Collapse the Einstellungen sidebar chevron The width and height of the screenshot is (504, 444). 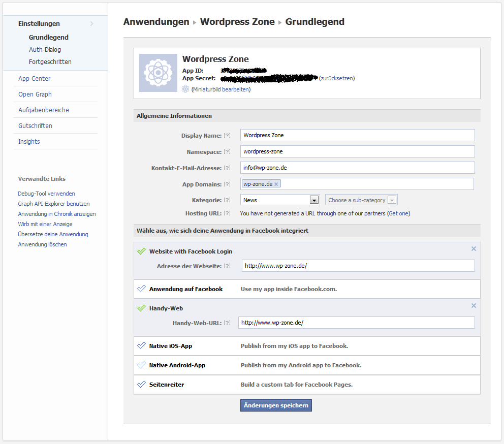[x=91, y=23]
